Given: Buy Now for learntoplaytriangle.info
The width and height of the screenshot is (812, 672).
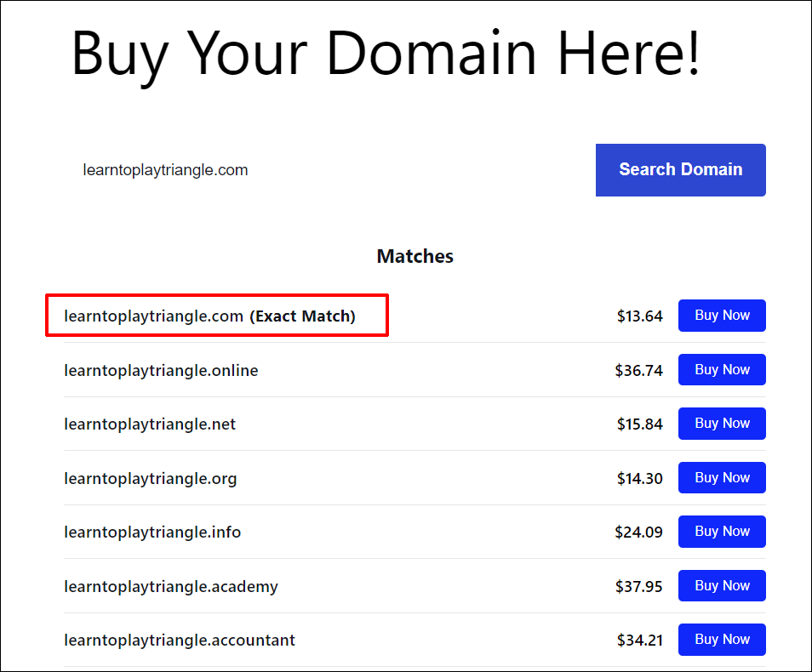Looking at the screenshot, I should coord(721,531).
